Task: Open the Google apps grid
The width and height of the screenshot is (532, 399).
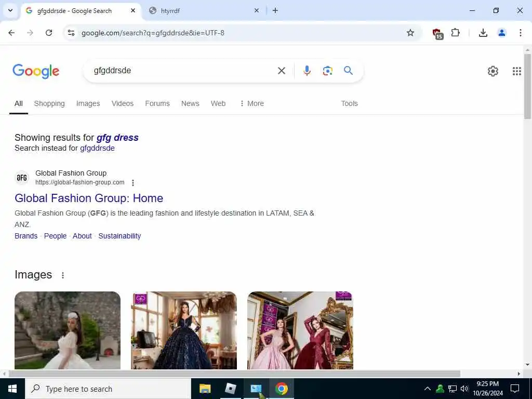Action: 517,71
